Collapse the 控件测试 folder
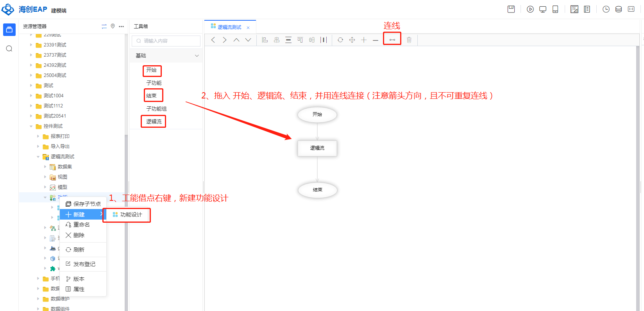This screenshot has width=644, height=311. tap(31, 126)
